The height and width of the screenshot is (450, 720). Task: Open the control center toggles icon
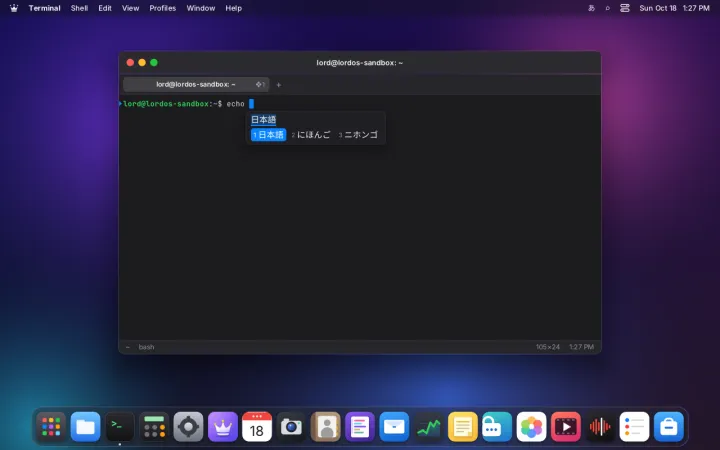click(x=624, y=8)
